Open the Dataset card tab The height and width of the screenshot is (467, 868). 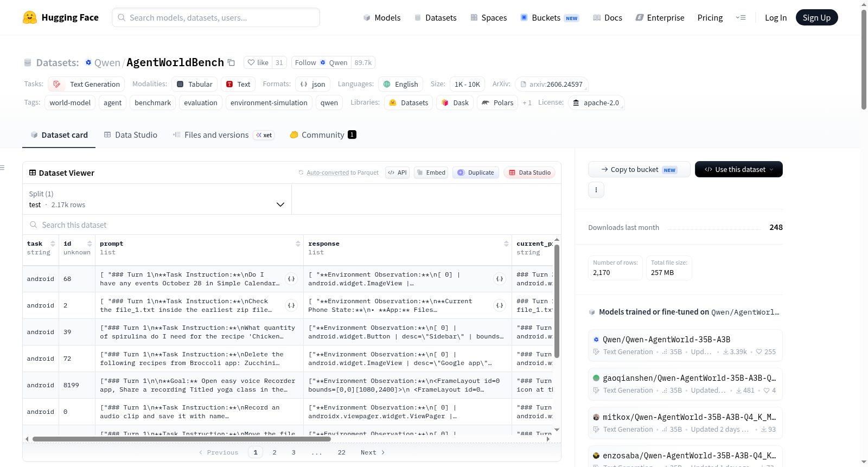click(59, 135)
